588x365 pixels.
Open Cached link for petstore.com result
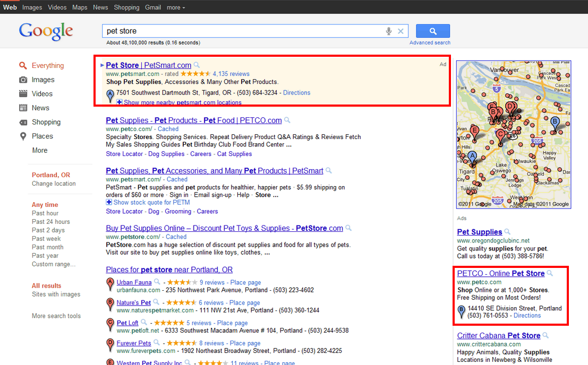176,237
